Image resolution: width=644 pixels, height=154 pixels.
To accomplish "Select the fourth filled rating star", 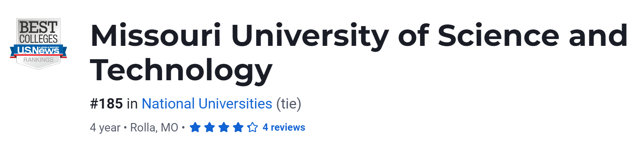I will click(x=238, y=127).
